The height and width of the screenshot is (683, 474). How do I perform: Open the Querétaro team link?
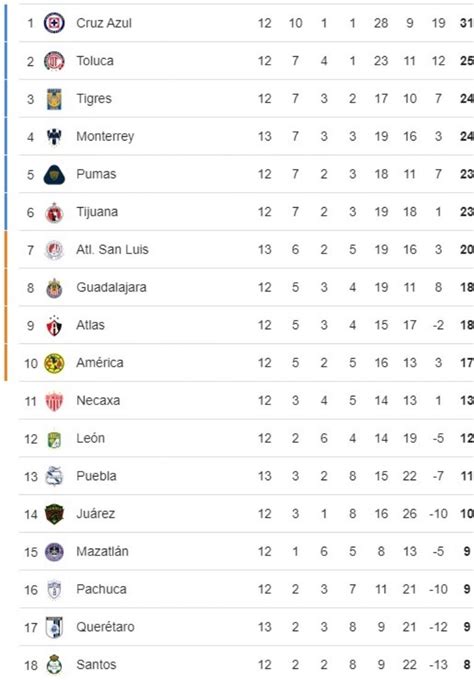tap(105, 627)
